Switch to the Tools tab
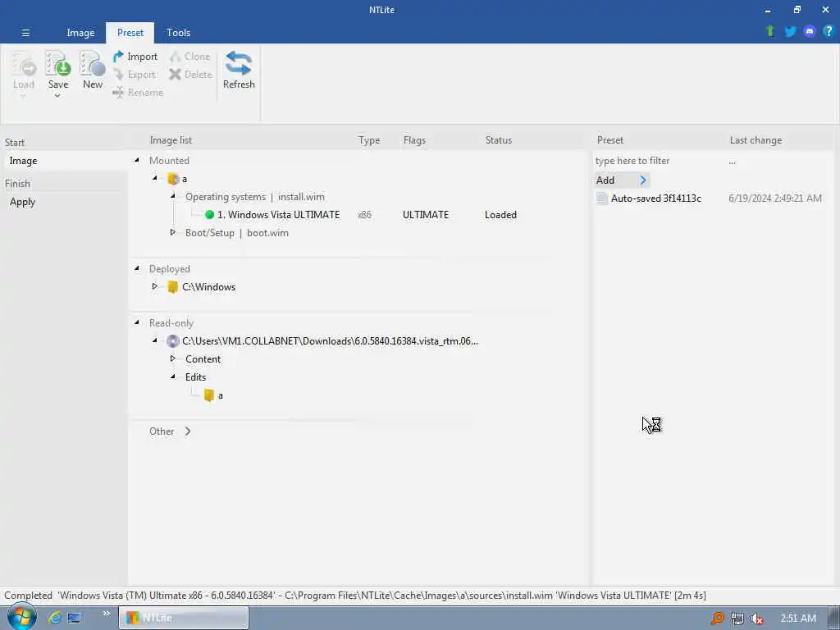This screenshot has width=840, height=630. pyautogui.click(x=178, y=33)
